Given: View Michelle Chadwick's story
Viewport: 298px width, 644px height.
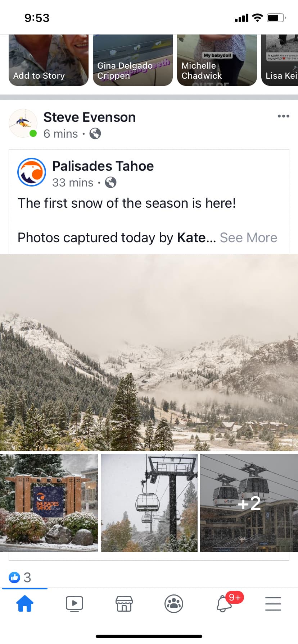Looking at the screenshot, I should (x=217, y=60).
